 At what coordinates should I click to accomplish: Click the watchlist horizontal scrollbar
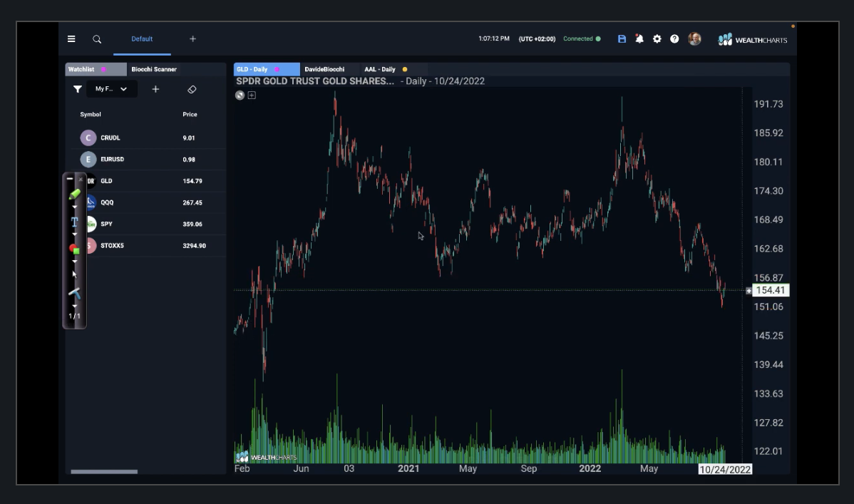104,471
